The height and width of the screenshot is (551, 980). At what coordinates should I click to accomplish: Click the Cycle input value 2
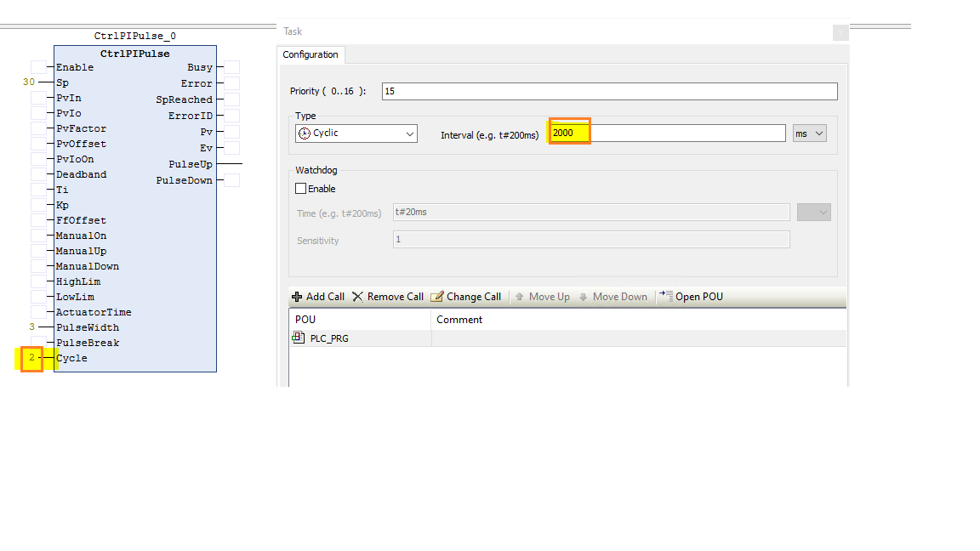click(x=31, y=358)
